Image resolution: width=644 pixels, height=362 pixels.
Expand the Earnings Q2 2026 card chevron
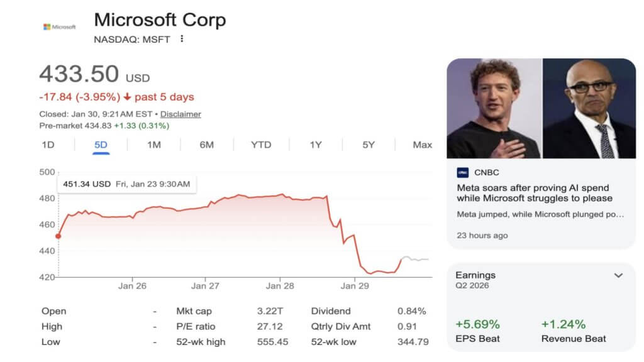click(x=618, y=275)
